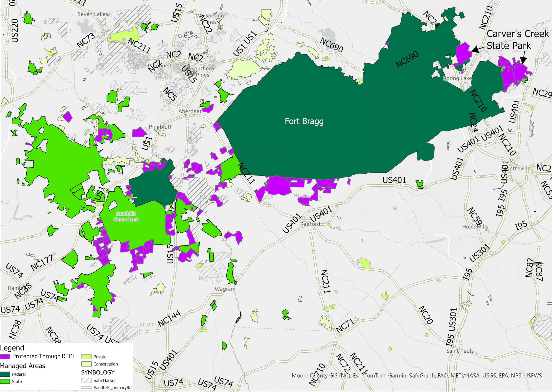Click the Sandhills_primaryRd line symbol
This screenshot has width=552, height=392.
(86, 388)
